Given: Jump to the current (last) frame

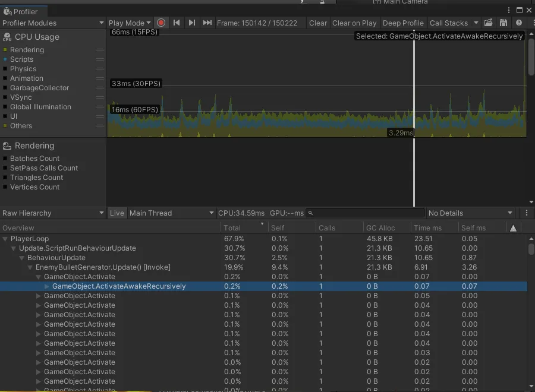Looking at the screenshot, I should 207,23.
